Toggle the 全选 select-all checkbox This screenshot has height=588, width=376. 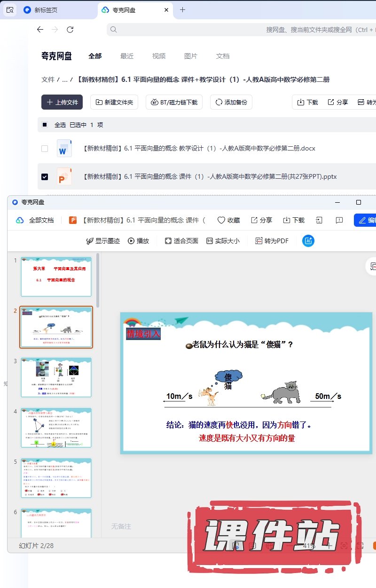(45, 125)
